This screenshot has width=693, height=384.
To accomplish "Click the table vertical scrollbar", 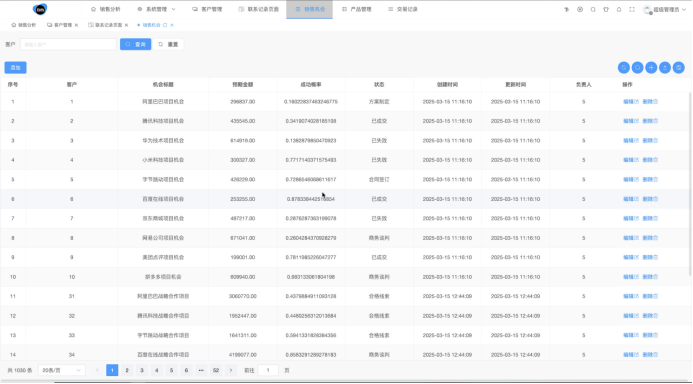I will tap(690, 184).
